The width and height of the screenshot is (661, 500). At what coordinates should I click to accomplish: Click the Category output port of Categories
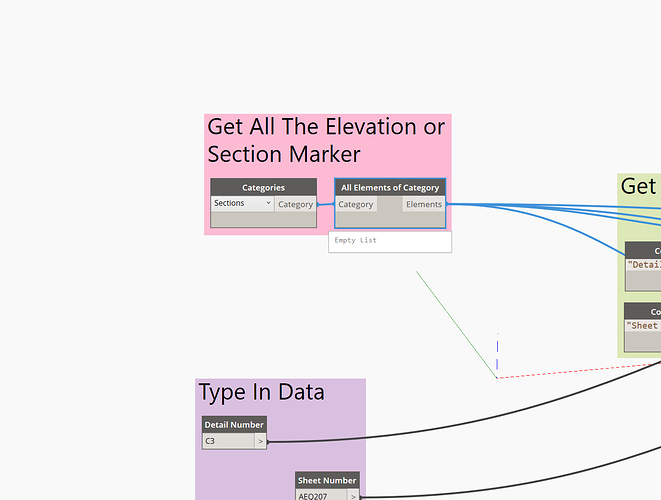coord(295,204)
